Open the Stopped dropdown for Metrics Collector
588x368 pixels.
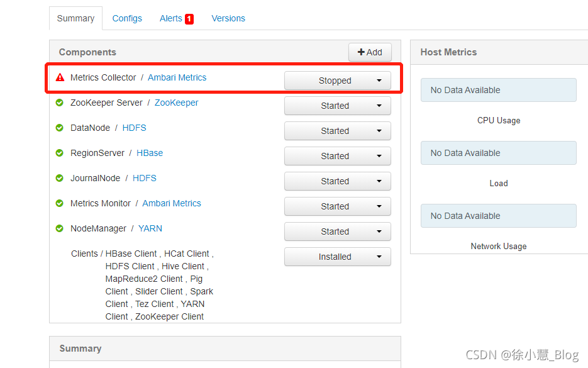coord(338,81)
